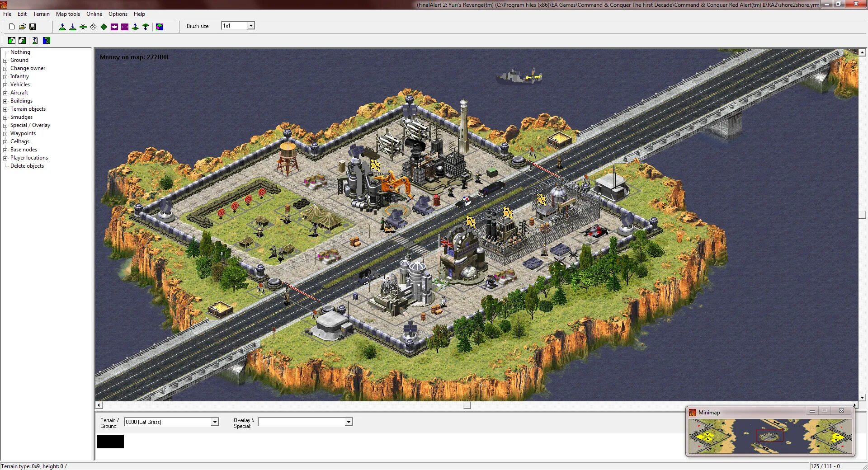The image size is (868, 470).
Task: Click the height arrow icon beside the cliff tools
Action: (x=35, y=41)
